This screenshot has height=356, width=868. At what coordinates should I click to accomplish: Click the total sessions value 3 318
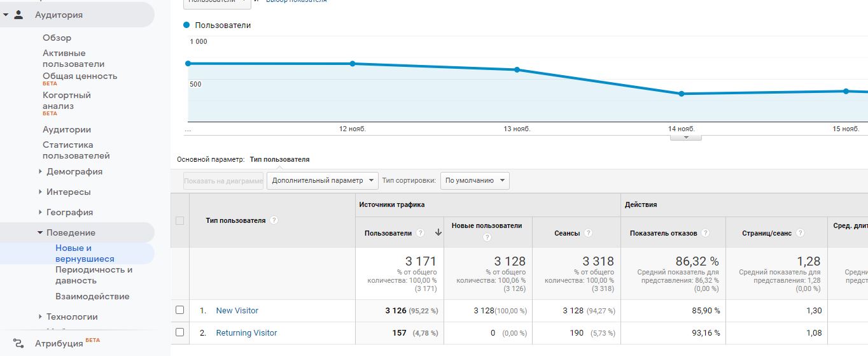point(598,261)
